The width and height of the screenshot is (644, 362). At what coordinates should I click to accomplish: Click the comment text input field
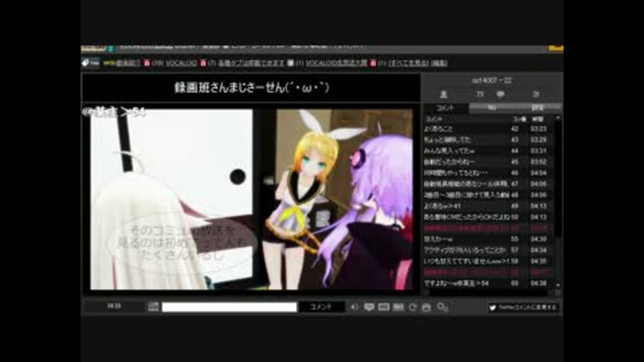tap(229, 307)
